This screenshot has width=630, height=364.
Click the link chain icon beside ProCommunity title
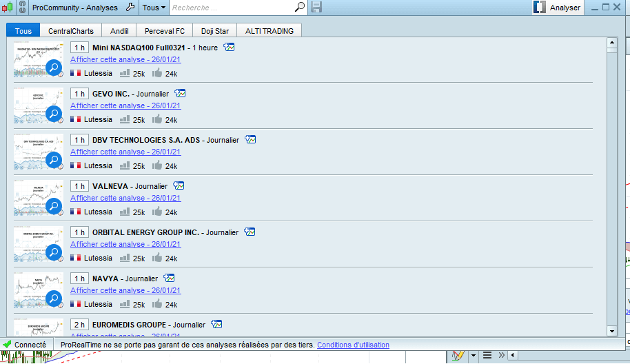point(23,7)
